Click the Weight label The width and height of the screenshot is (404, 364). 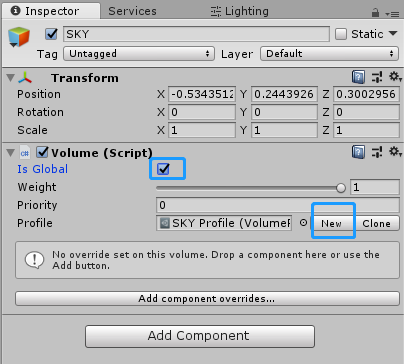click(37, 187)
